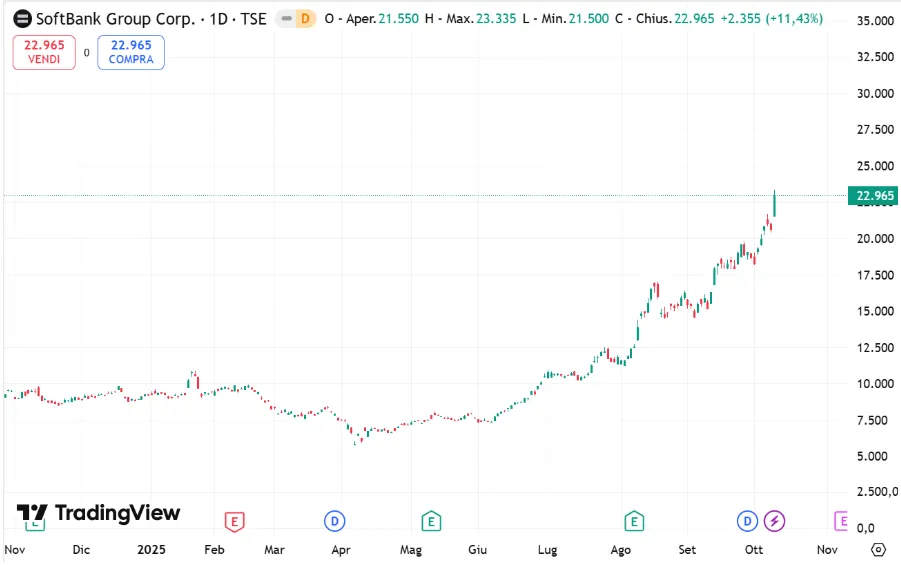Select the change value +2.355 (+11,43%)

772,19
